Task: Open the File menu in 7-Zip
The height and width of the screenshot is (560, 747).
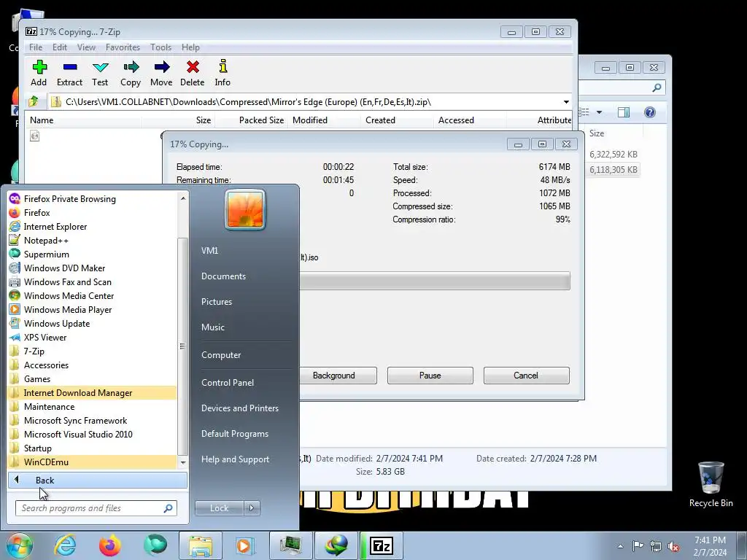Action: tap(36, 47)
